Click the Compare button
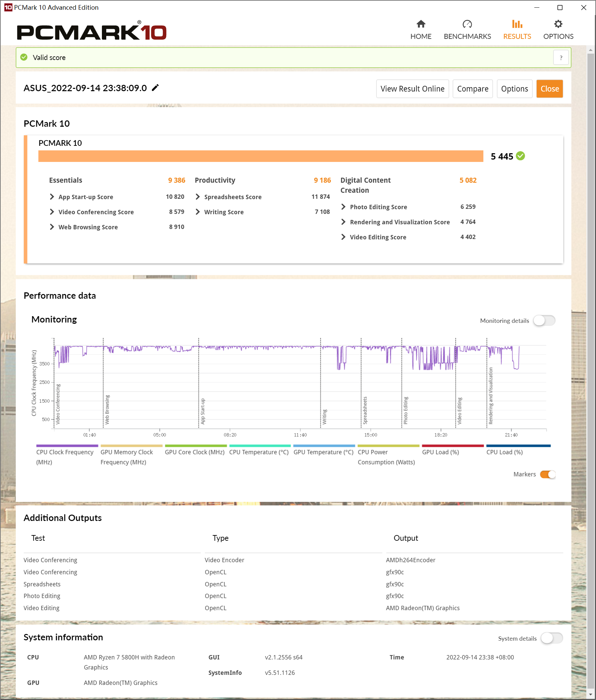 pos(472,89)
